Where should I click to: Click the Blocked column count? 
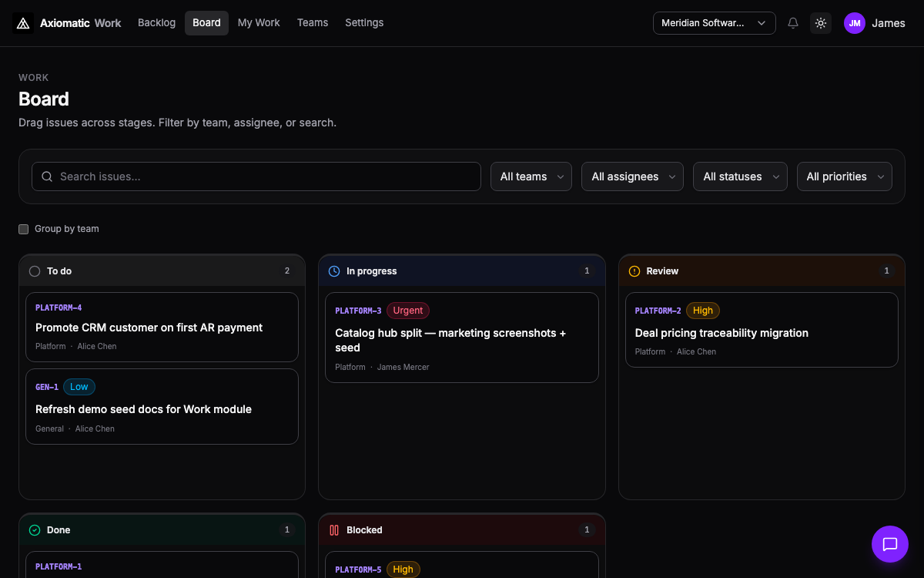tap(587, 530)
